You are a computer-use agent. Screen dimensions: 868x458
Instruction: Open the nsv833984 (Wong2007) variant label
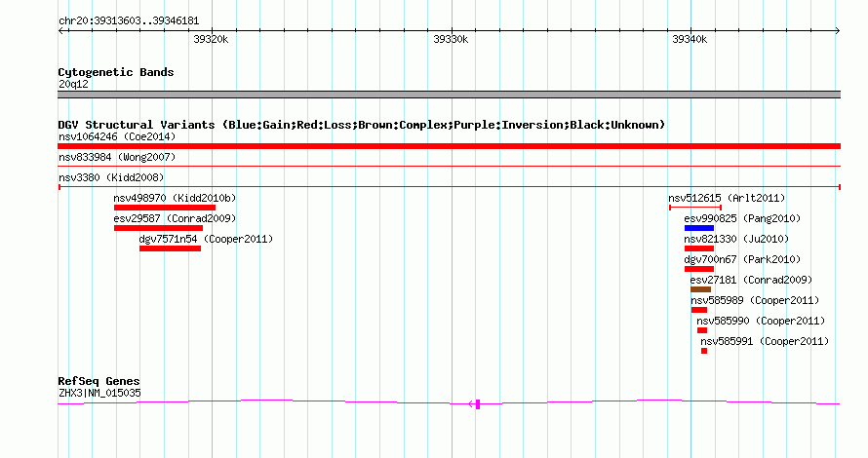coord(117,157)
